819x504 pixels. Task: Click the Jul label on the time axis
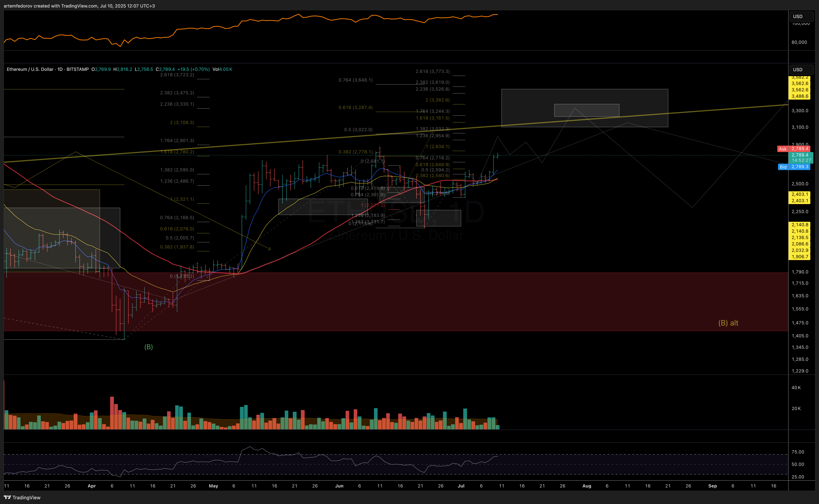coord(461,486)
